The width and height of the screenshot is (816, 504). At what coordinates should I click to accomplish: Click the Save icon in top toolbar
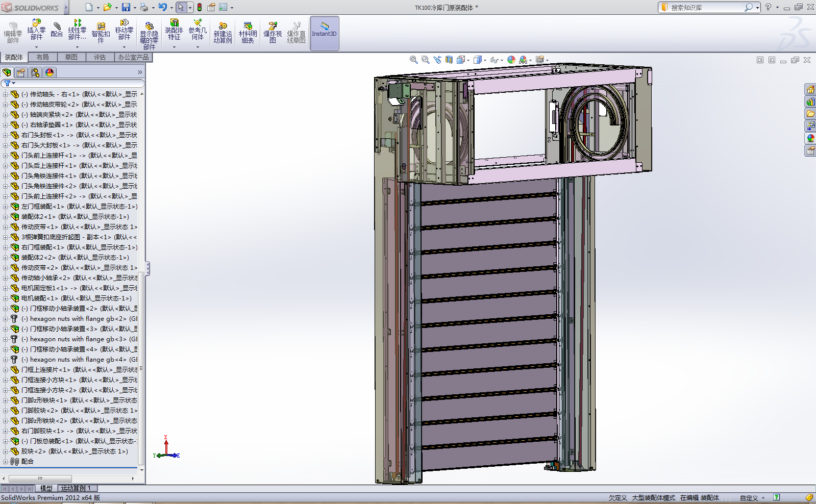pos(126,7)
